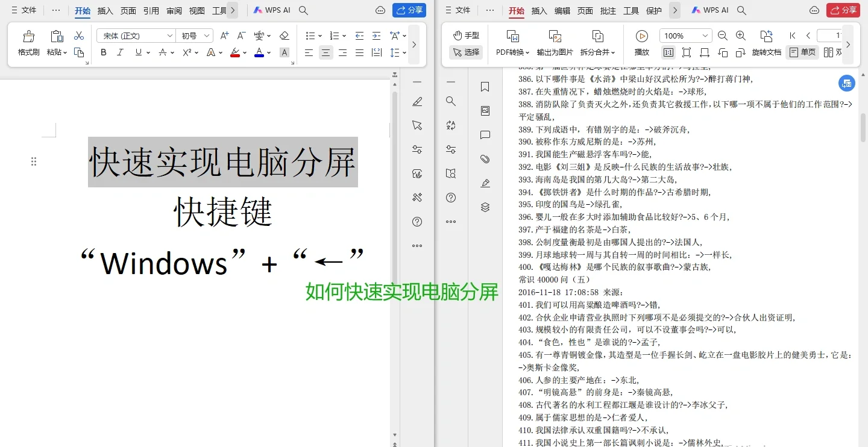Open search in the Writer window title bar
The height and width of the screenshot is (447, 868).
[304, 10]
